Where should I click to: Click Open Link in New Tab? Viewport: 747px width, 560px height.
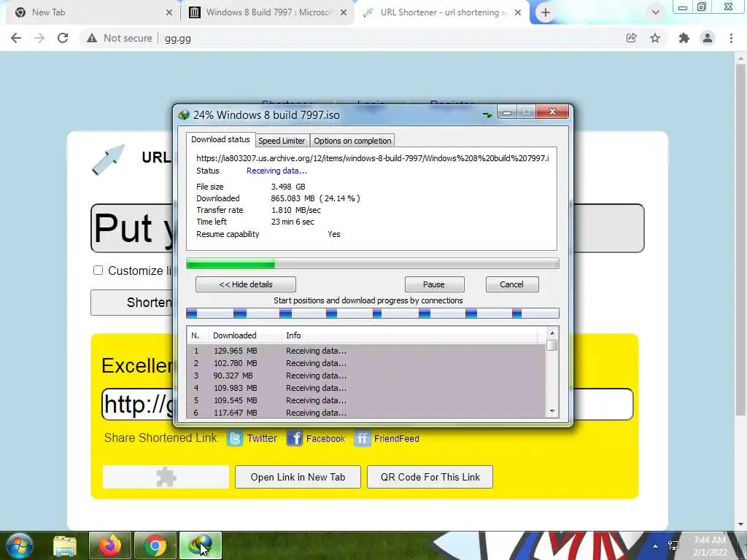click(298, 477)
